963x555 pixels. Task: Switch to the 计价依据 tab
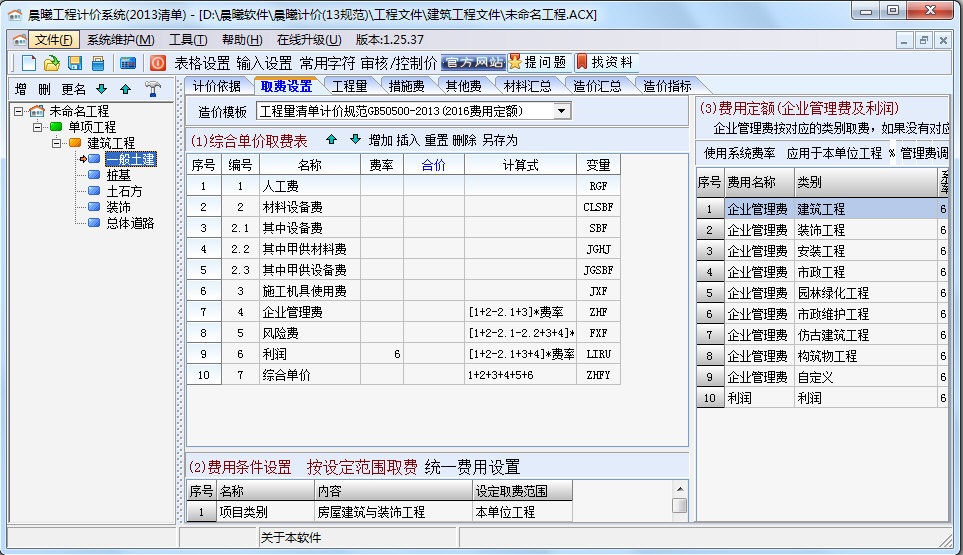(217, 86)
